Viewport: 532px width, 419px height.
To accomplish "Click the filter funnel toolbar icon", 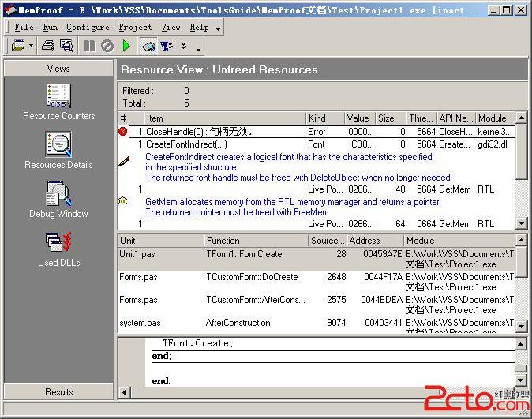I will (167, 46).
